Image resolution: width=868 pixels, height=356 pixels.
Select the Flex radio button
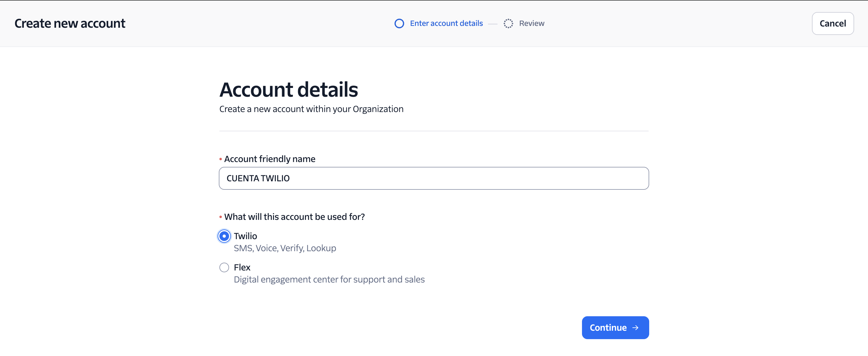pyautogui.click(x=224, y=267)
